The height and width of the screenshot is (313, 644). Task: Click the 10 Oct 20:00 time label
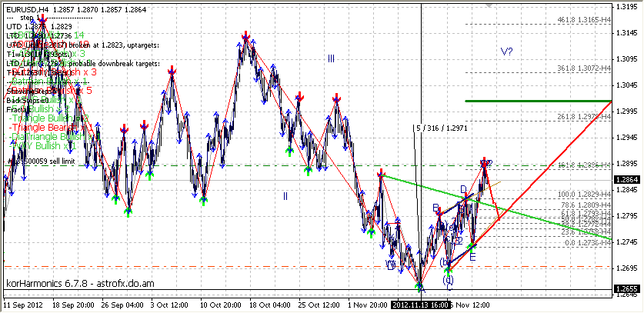[221, 305]
